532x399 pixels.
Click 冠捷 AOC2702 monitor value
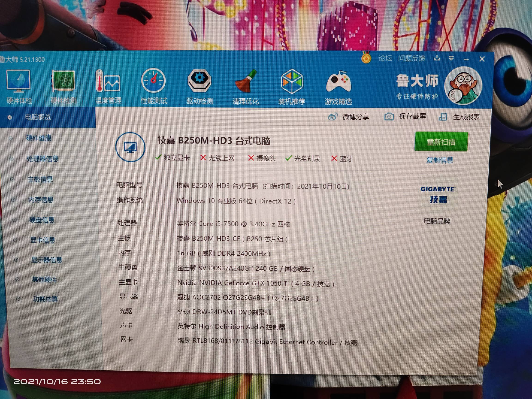tap(248, 298)
